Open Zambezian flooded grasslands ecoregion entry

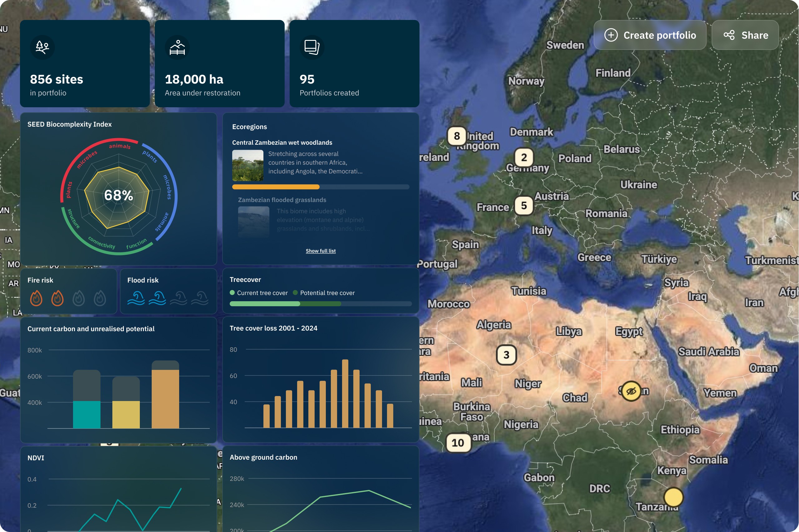(x=282, y=200)
